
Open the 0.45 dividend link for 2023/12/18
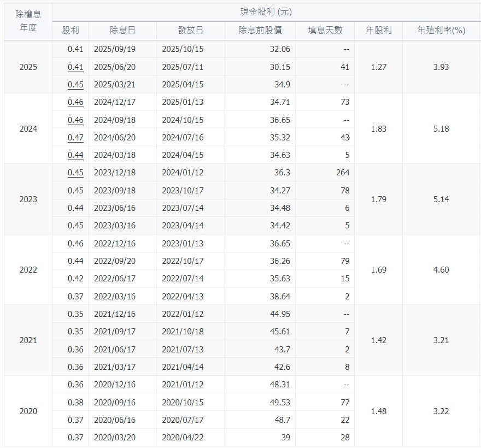[x=75, y=173]
